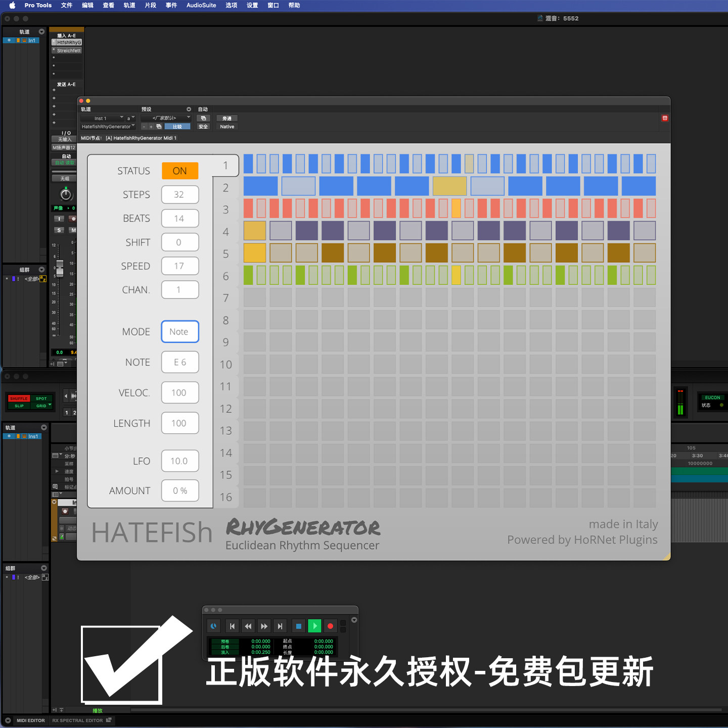Click the HtfshRhyG insert slot in the mixer
Screen dimensions: 728x728
coord(67,42)
